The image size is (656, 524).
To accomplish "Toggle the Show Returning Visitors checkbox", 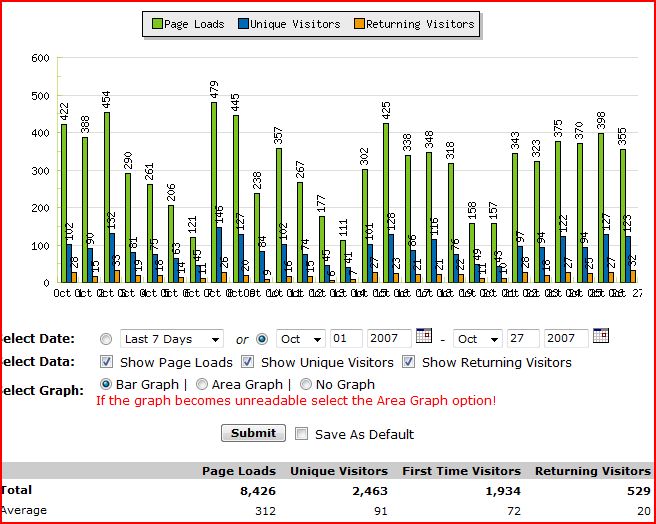I will [x=408, y=362].
